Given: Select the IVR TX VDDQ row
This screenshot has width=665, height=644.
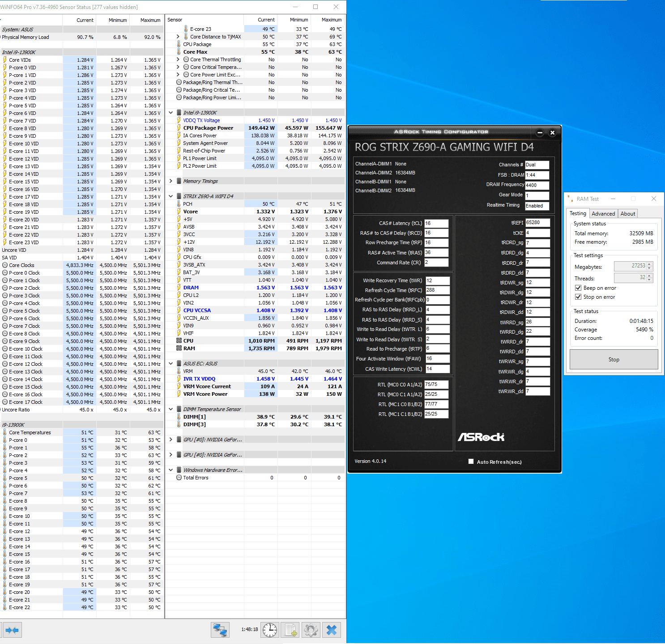Looking at the screenshot, I should click(x=256, y=379).
